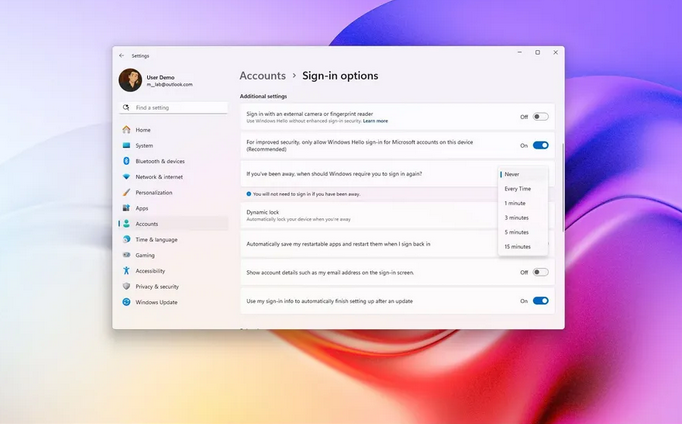
Task: Click the System monitor icon
Action: [x=126, y=145]
